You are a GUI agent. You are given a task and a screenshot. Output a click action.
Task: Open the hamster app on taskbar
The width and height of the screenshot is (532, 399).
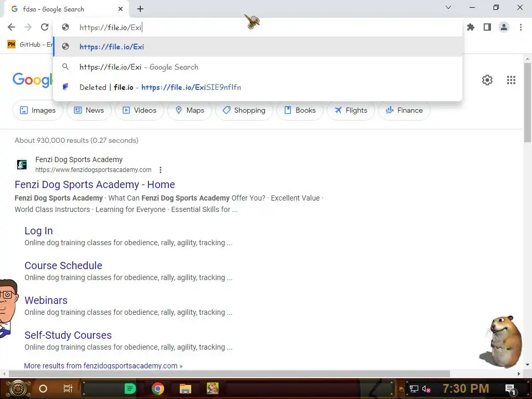212,389
